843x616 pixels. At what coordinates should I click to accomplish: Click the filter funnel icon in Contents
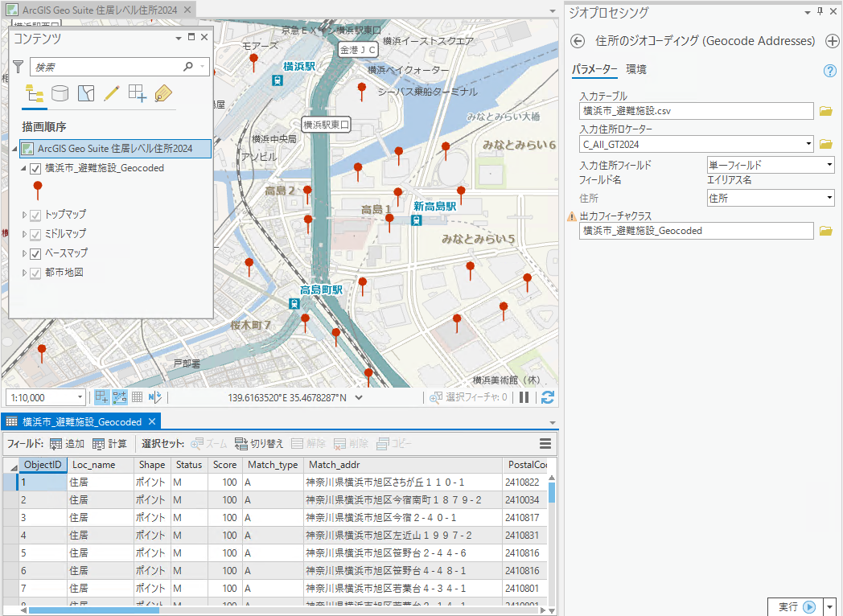pos(19,67)
